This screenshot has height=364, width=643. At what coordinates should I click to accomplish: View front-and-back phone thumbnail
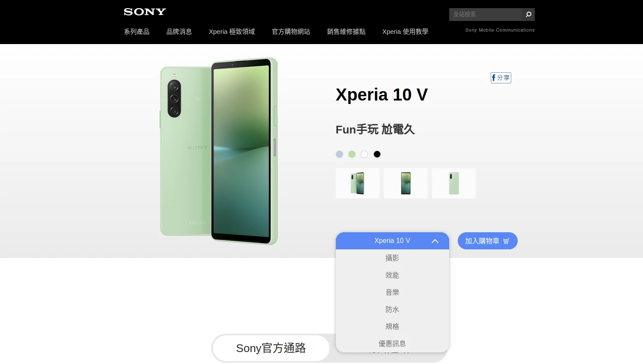[x=357, y=183]
